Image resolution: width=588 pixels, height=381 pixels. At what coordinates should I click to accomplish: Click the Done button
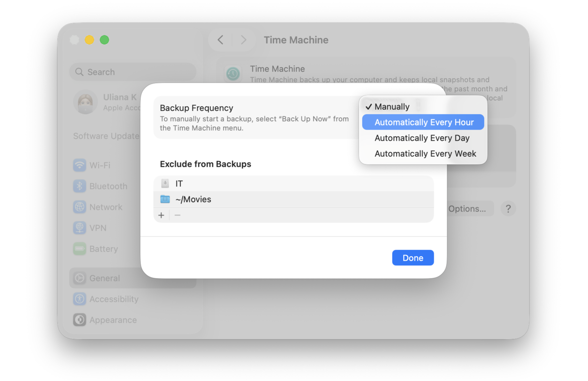(413, 258)
